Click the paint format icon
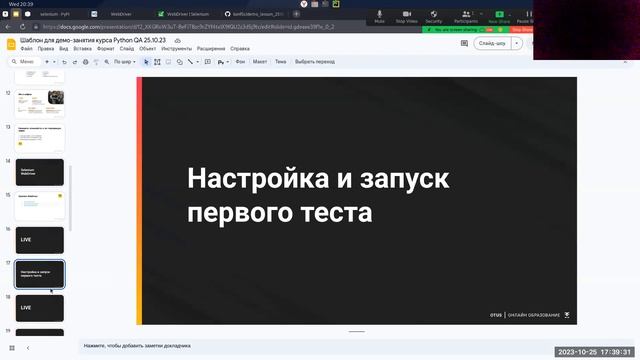Viewport: 640px width, 360px height. (x=96, y=62)
